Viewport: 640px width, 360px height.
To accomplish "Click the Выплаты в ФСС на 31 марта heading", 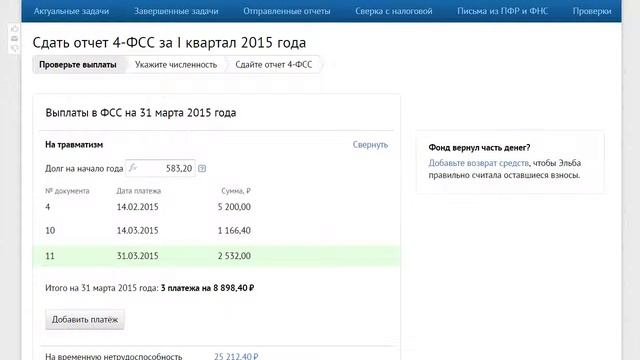I will click(141, 113).
